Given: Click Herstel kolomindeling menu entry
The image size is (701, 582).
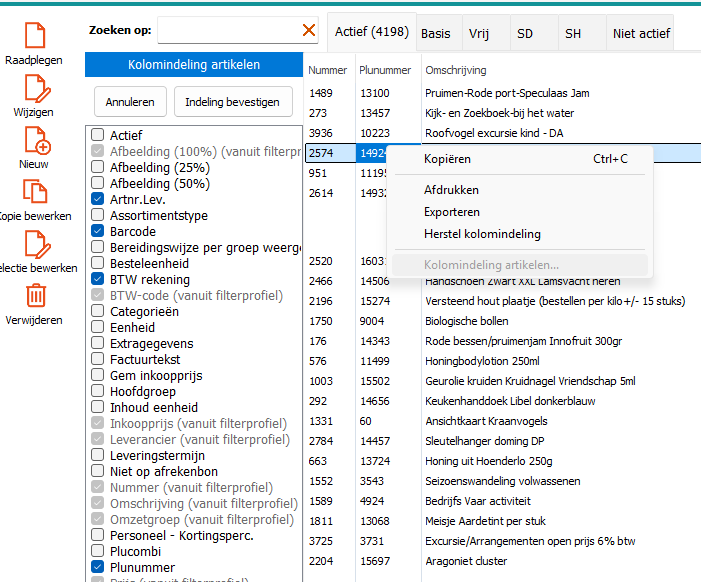Looking at the screenshot, I should pos(482,234).
